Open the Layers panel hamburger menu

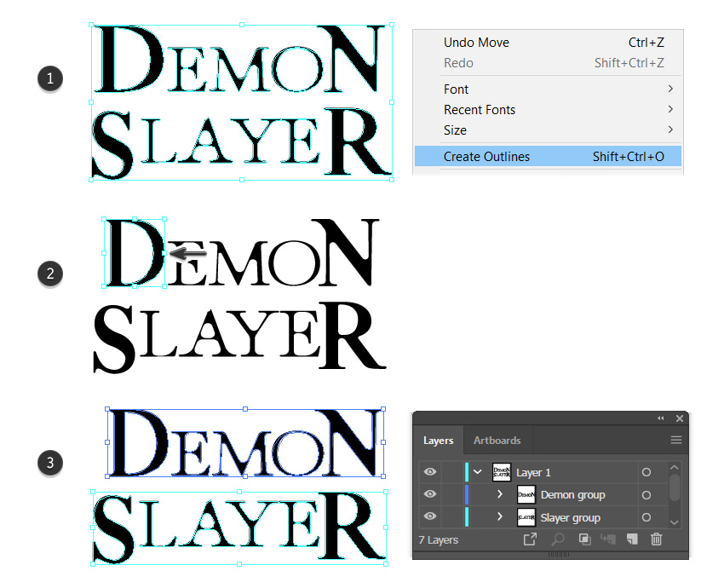coord(676,440)
